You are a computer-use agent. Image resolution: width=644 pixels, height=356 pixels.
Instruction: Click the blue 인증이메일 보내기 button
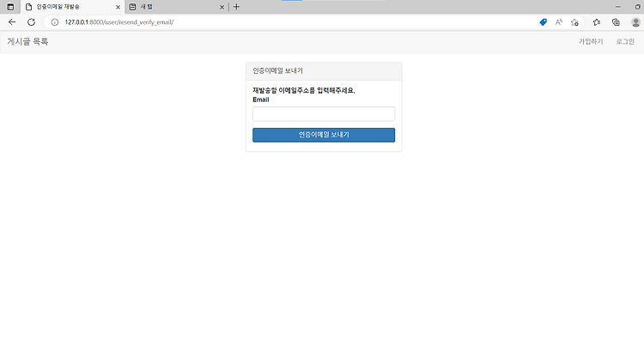[324, 135]
